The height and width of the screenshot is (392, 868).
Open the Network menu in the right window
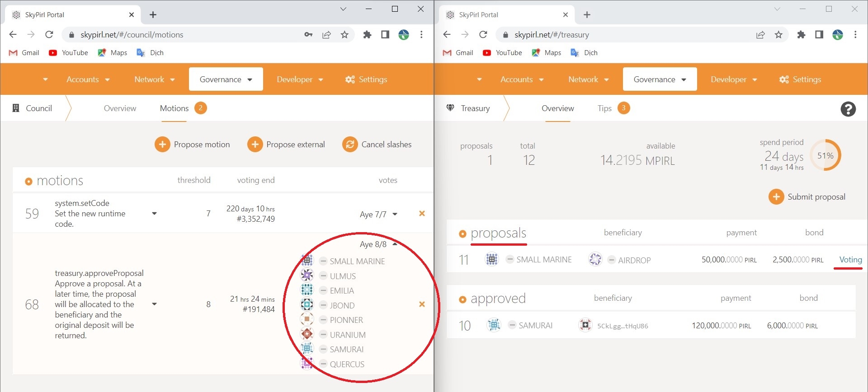588,79
